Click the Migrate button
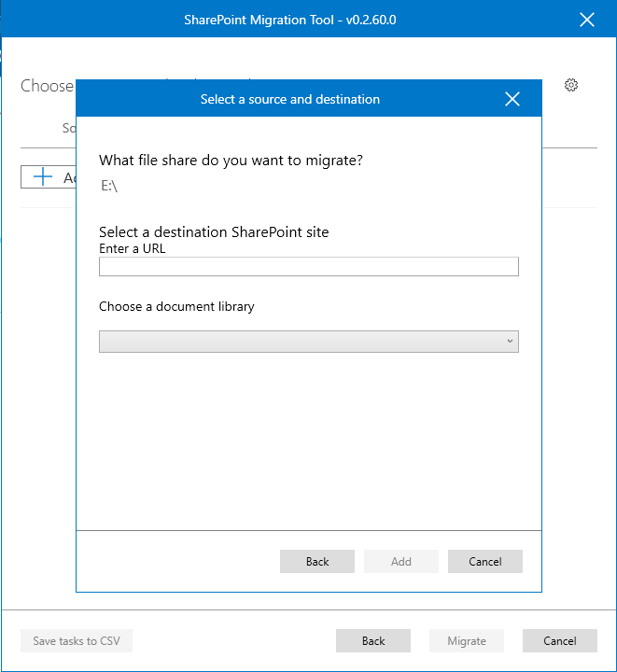This screenshot has width=617, height=672. [467, 640]
